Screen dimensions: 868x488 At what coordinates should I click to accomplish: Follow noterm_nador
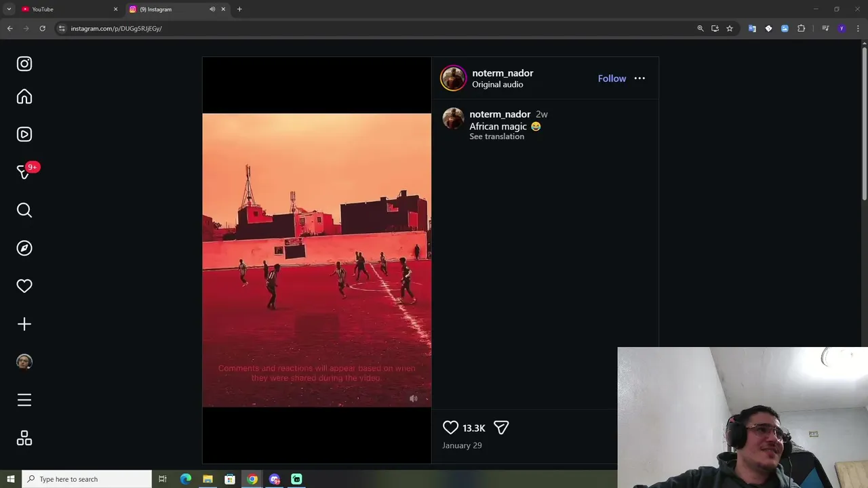612,79
